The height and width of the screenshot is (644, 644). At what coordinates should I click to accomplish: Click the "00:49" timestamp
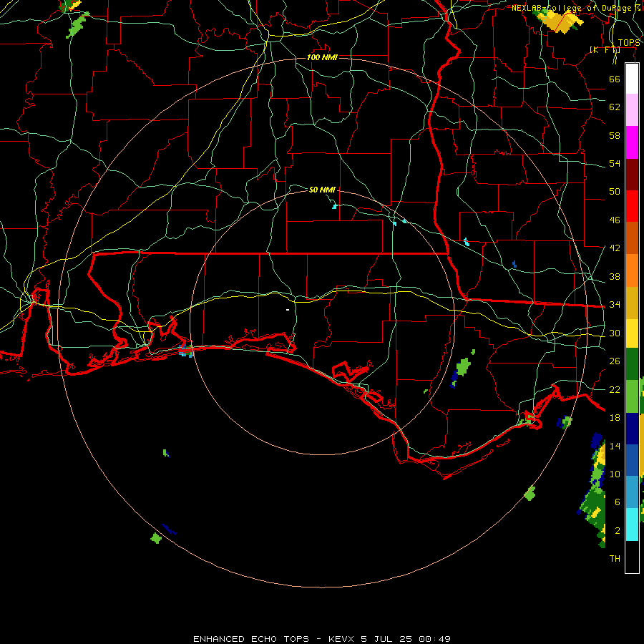[x=435, y=639]
